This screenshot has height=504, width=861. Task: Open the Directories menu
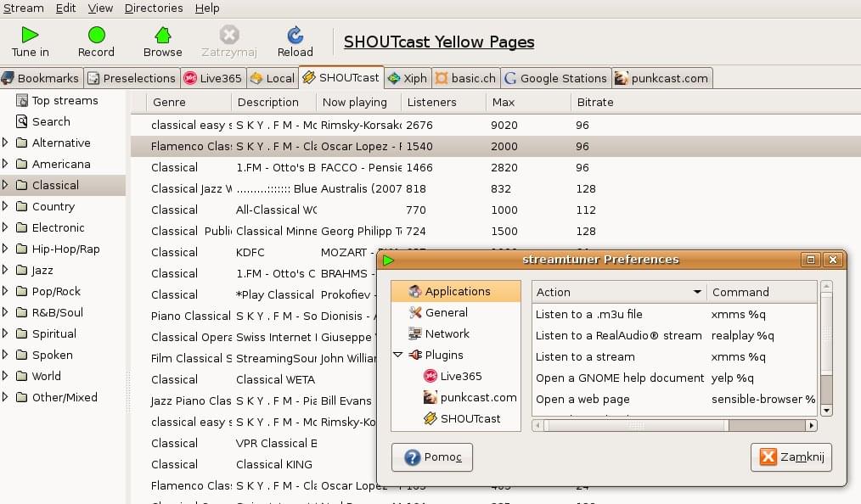click(154, 8)
